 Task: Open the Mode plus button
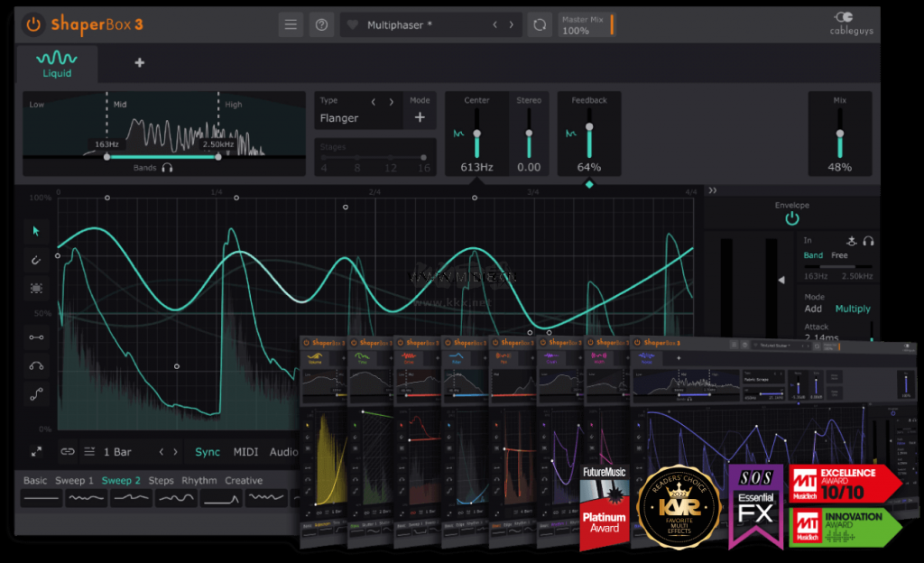(x=420, y=117)
